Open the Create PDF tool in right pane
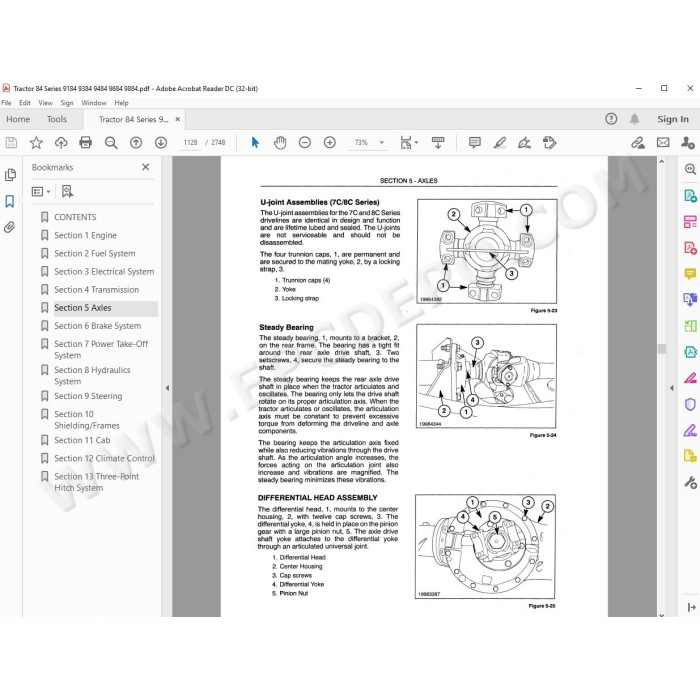This screenshot has height=700, width=700. pos(690,247)
